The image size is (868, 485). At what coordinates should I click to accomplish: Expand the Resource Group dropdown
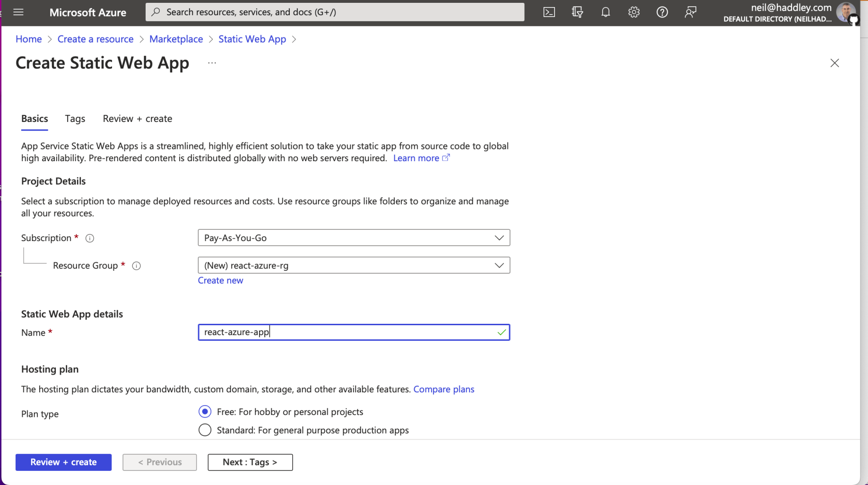354,265
